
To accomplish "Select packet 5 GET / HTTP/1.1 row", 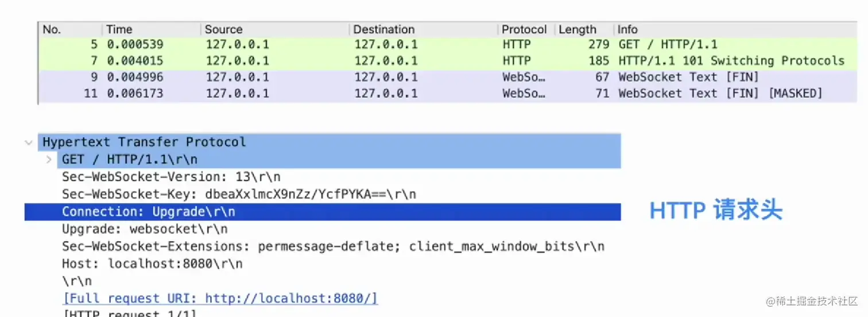I will (448, 45).
